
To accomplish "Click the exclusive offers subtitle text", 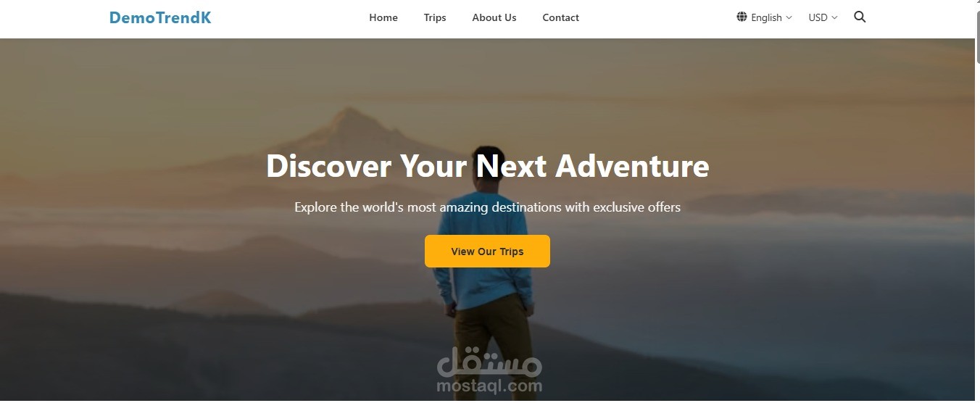I will point(487,207).
